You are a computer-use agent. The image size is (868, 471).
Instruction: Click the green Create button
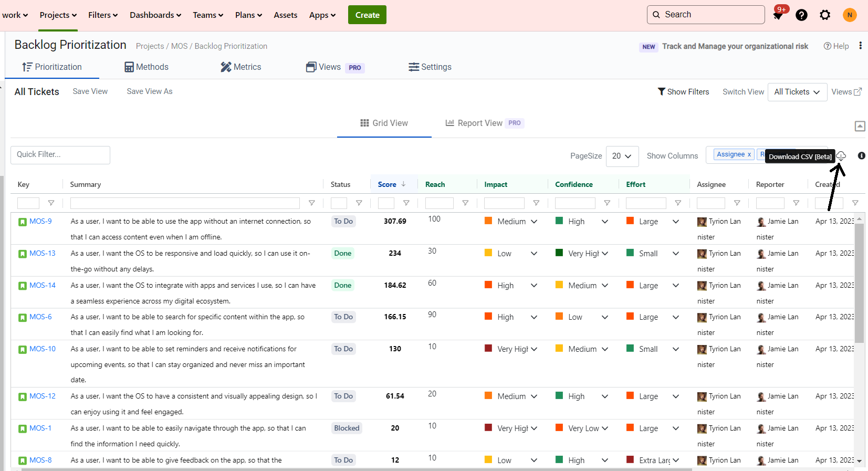367,15
